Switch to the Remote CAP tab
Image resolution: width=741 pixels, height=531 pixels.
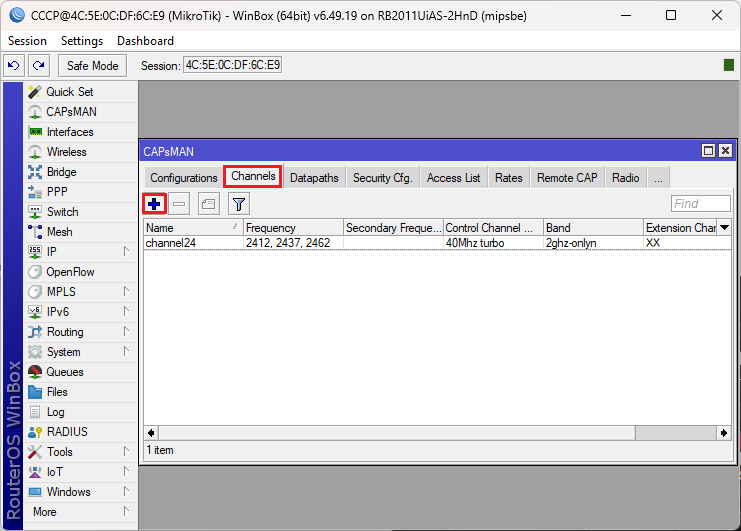click(x=567, y=178)
